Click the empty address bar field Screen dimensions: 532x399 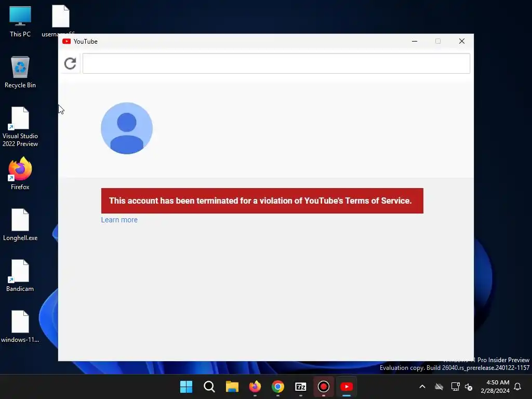[x=276, y=63]
